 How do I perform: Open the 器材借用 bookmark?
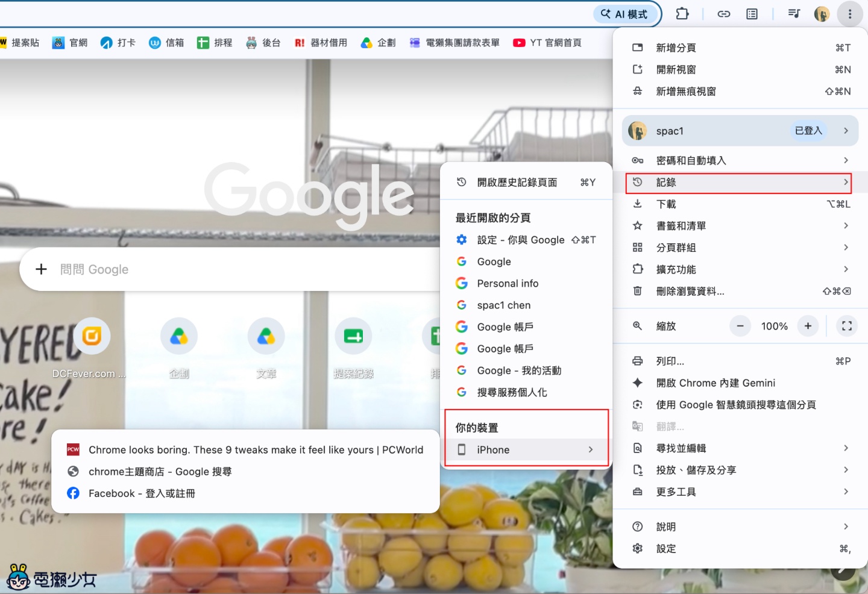(321, 43)
